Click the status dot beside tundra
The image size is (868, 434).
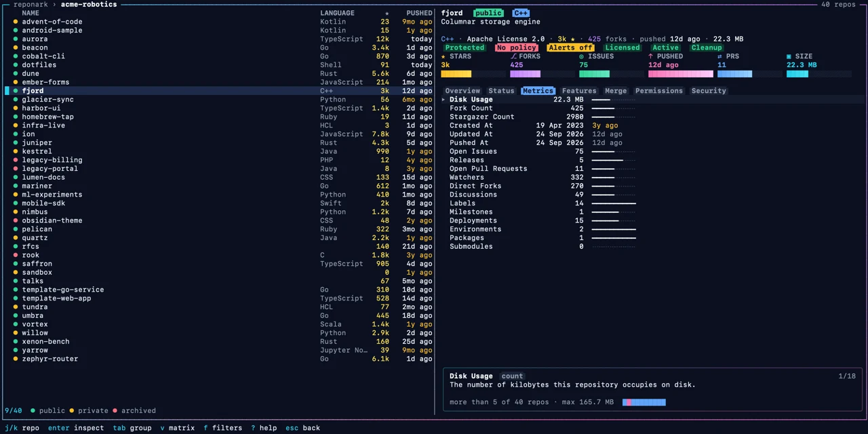pos(16,307)
